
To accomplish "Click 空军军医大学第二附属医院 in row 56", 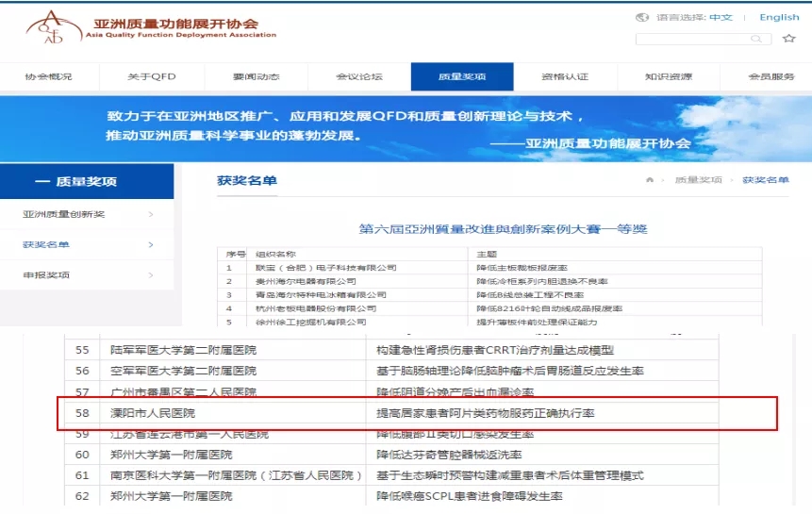I will [x=183, y=371].
